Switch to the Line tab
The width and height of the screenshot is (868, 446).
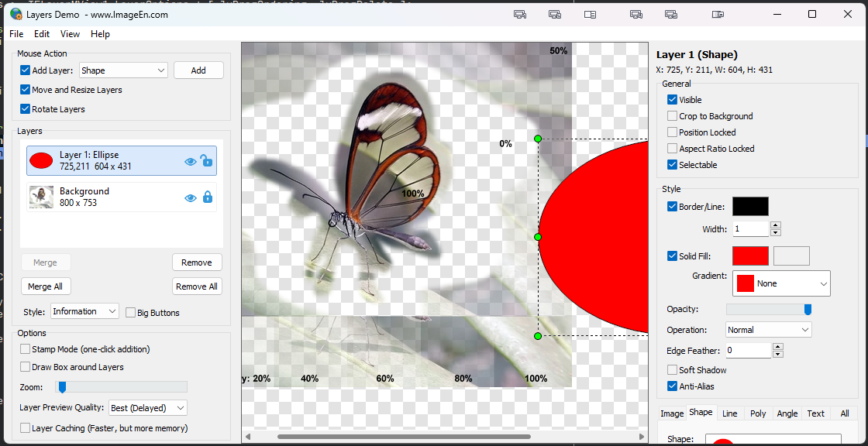tap(729, 413)
